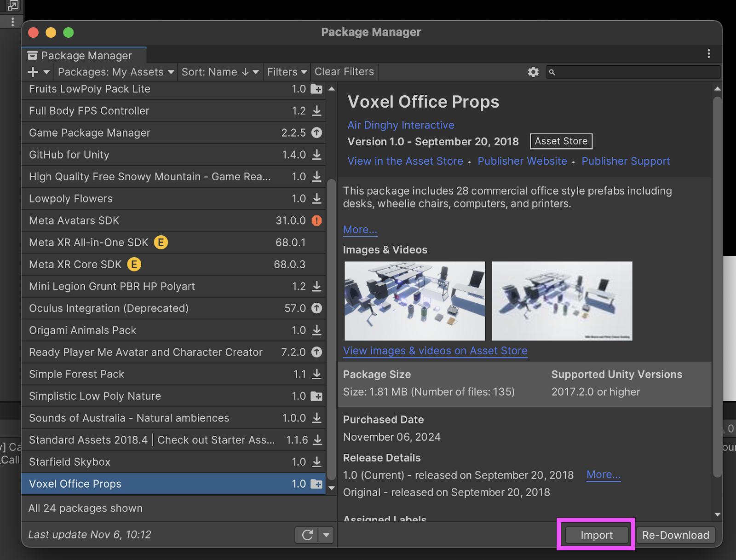Click update icon for Oculus Integration (Deprecated)
736x560 pixels.
(x=316, y=308)
